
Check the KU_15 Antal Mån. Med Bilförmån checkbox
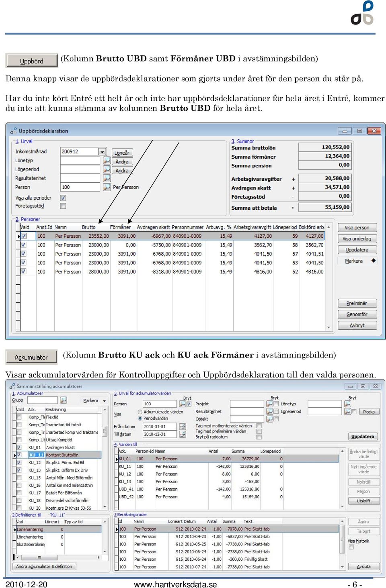[x=19, y=478]
